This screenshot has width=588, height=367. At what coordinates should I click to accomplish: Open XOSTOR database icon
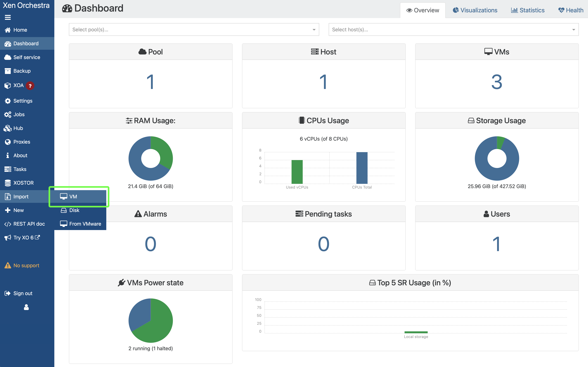(8, 183)
